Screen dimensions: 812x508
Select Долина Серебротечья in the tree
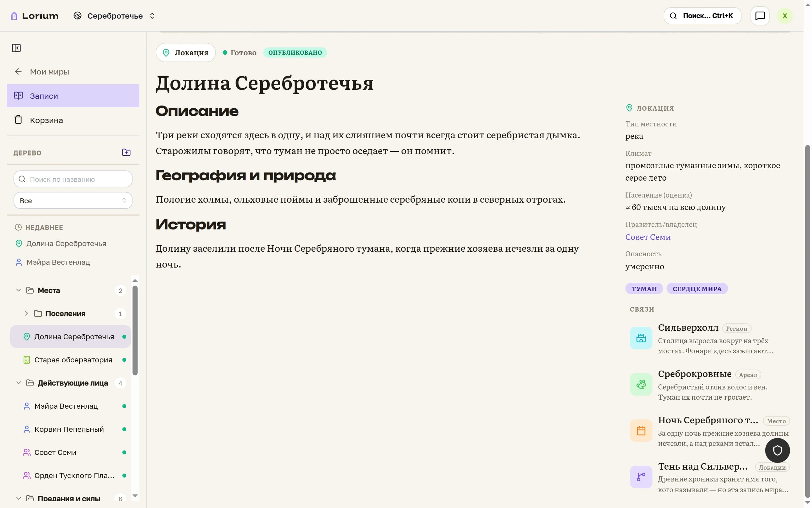[70, 337]
